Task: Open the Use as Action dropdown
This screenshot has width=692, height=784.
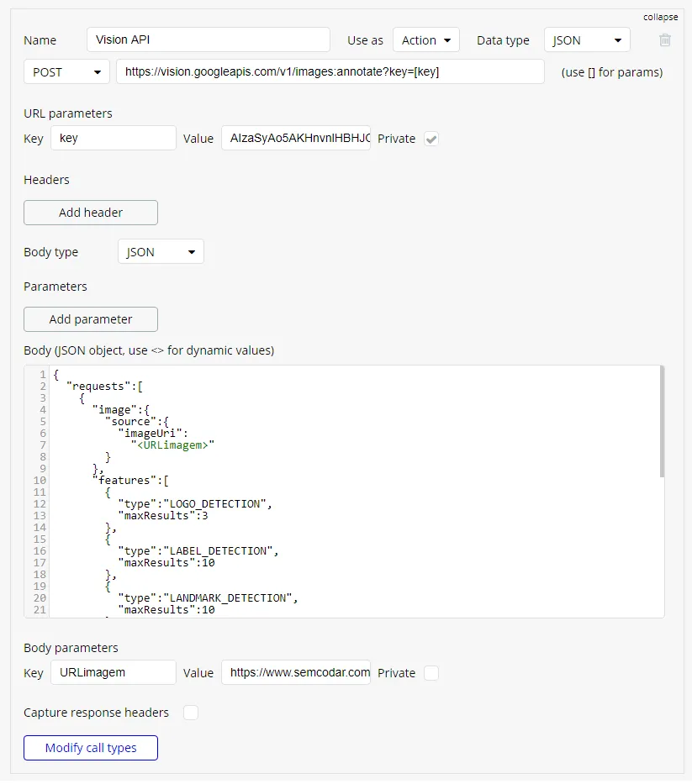Action: [425, 40]
